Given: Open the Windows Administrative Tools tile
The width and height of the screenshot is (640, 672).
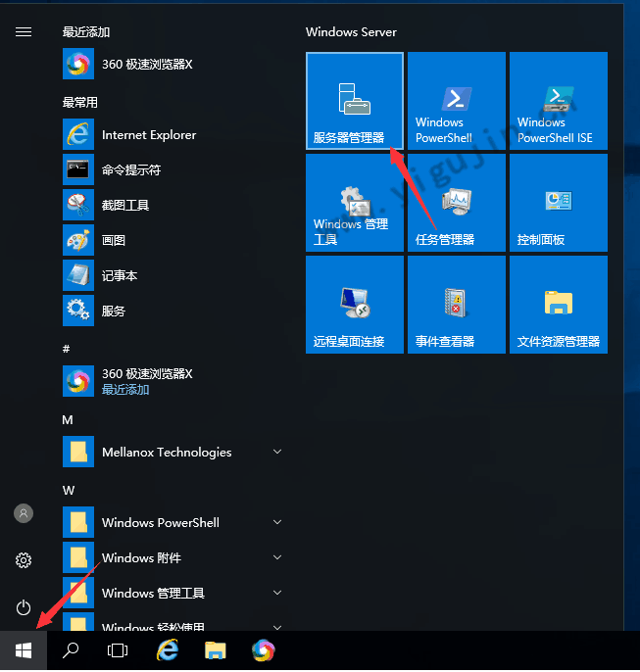Looking at the screenshot, I should pyautogui.click(x=354, y=203).
